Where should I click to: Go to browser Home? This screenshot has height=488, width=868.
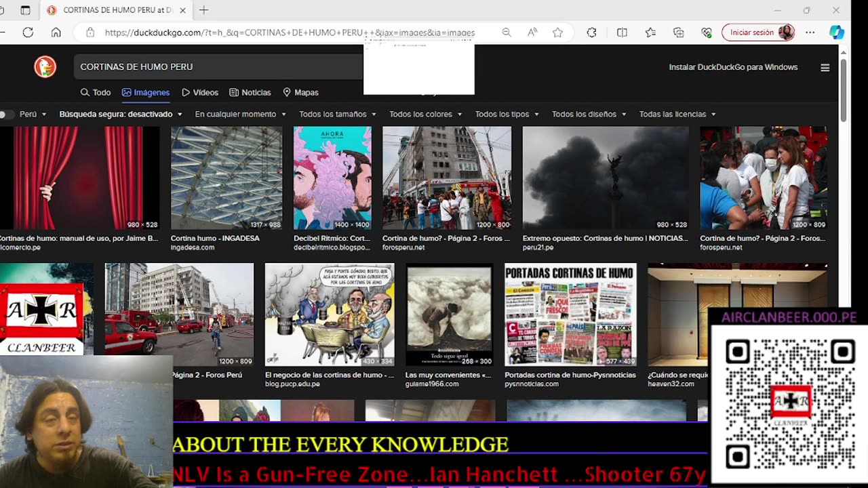(x=56, y=32)
